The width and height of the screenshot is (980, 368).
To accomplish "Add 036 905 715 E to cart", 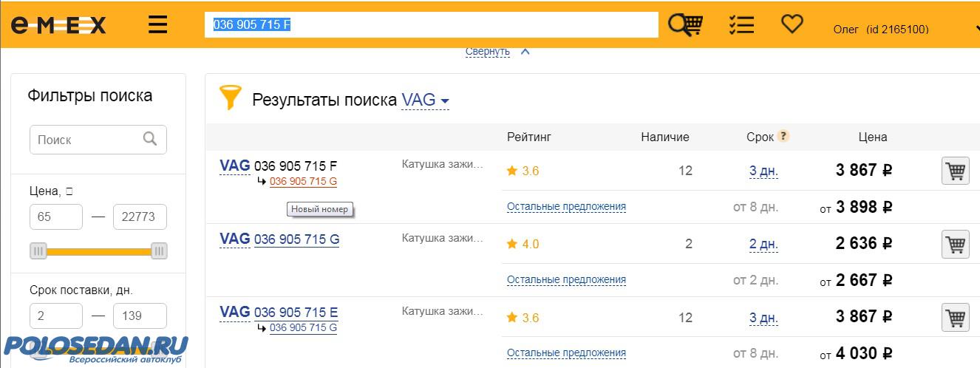I will click(955, 318).
